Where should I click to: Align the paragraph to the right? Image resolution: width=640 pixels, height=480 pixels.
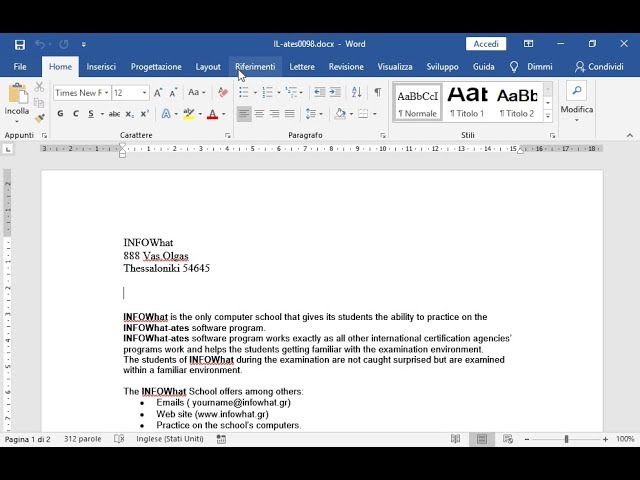coord(274,113)
